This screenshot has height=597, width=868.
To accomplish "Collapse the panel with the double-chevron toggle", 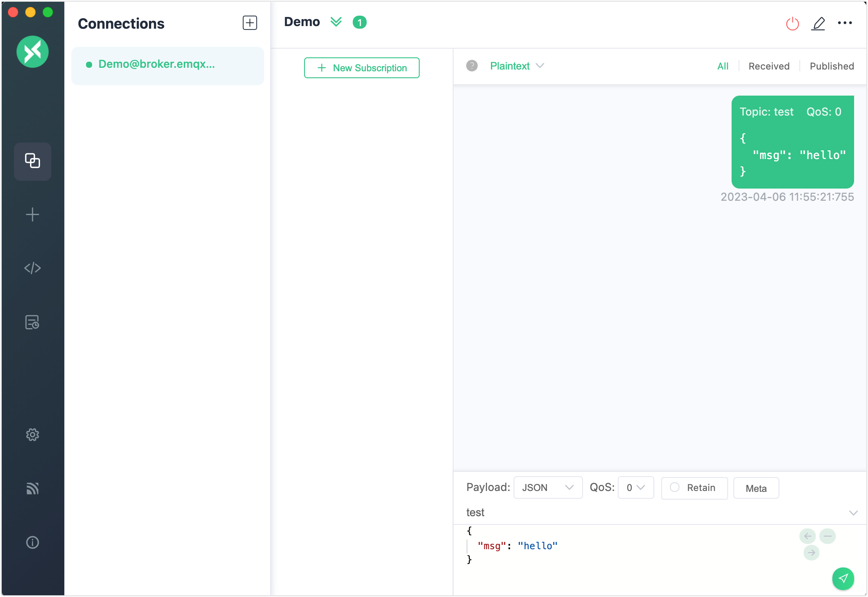I will click(x=336, y=22).
